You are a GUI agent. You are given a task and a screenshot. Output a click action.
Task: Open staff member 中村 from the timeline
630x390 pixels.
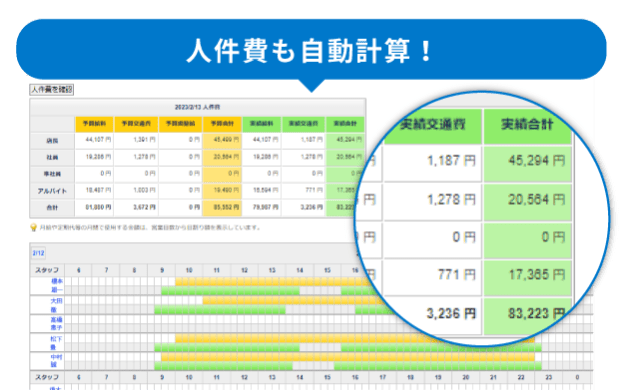coord(56,361)
